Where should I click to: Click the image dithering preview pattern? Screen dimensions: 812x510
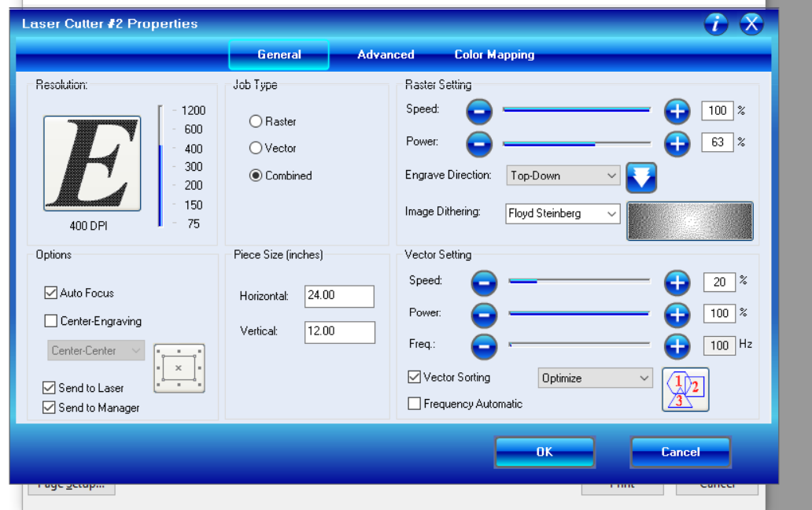(690, 221)
